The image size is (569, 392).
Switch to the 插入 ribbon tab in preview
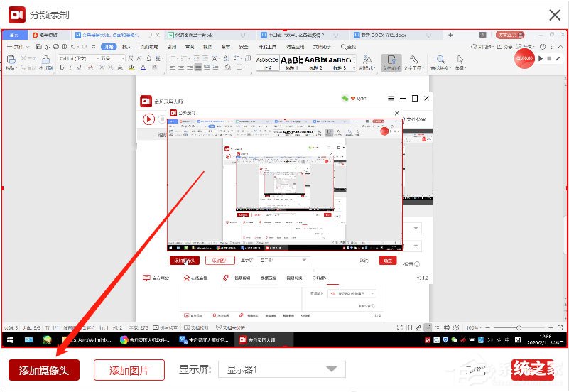[x=126, y=47]
